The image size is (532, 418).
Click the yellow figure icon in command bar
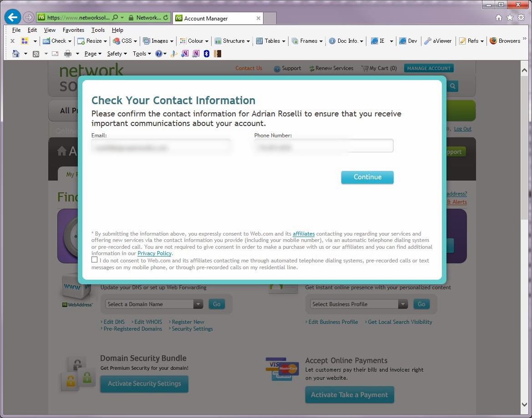pyautogui.click(x=174, y=54)
